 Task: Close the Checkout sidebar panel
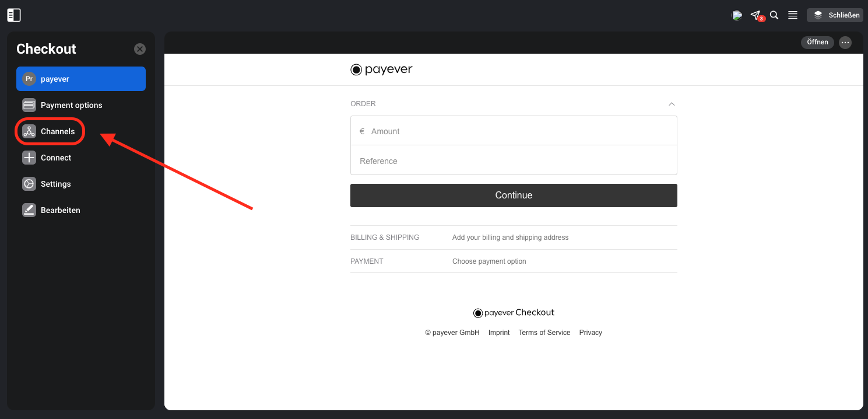tap(140, 49)
